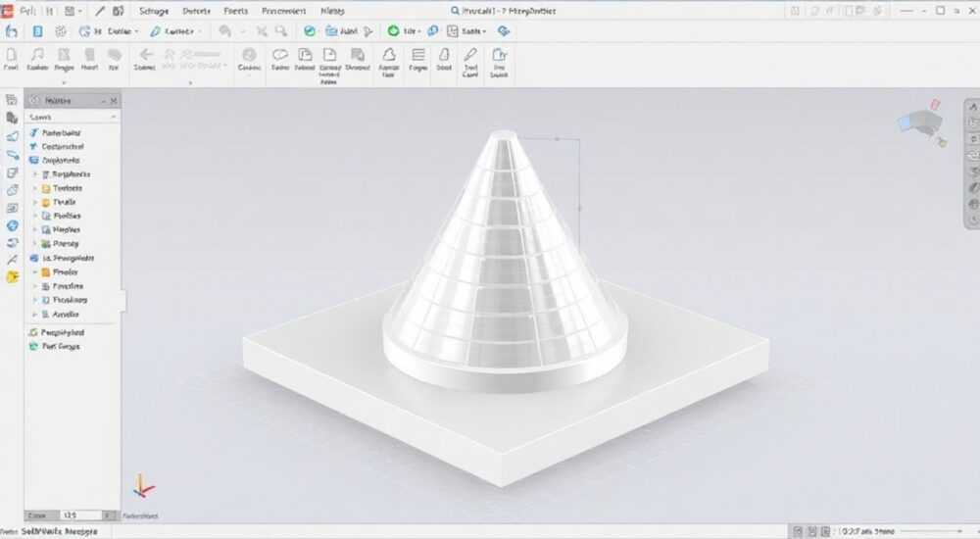Click the topmost icon in the left sidebar strip

(11, 100)
